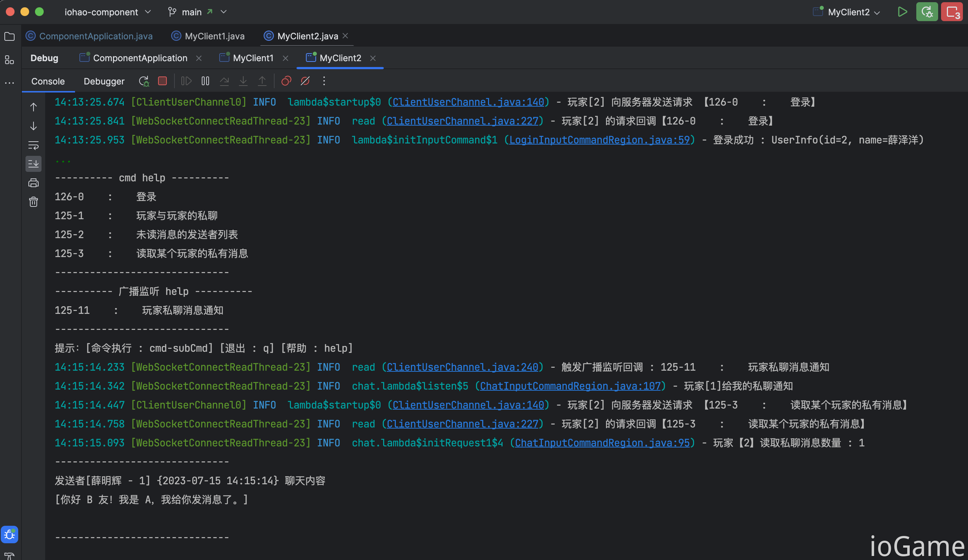Select the MyClient1 debug session tab
This screenshot has width=968, height=560.
pos(253,58)
